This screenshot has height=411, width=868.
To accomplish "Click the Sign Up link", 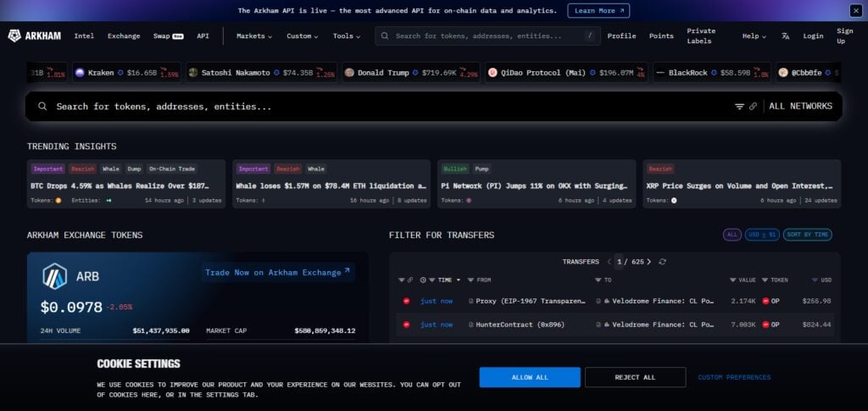I will click(845, 36).
